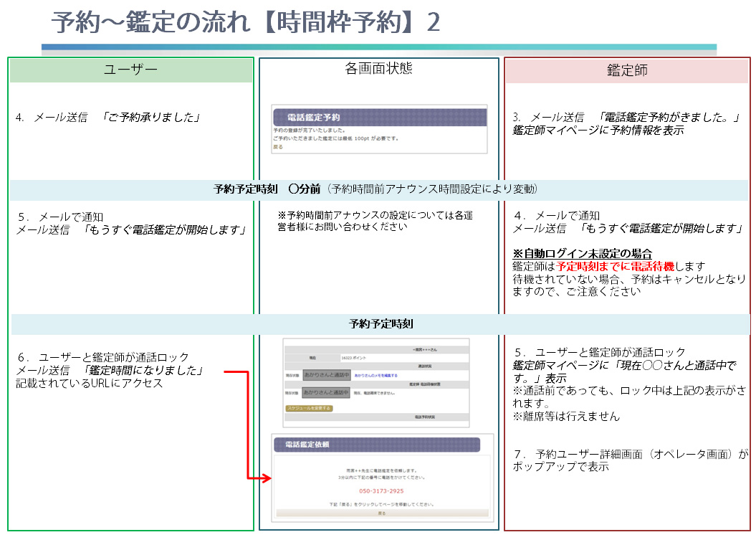Click the phone number 050-3173-2925
The image size is (756, 550).
point(381,491)
